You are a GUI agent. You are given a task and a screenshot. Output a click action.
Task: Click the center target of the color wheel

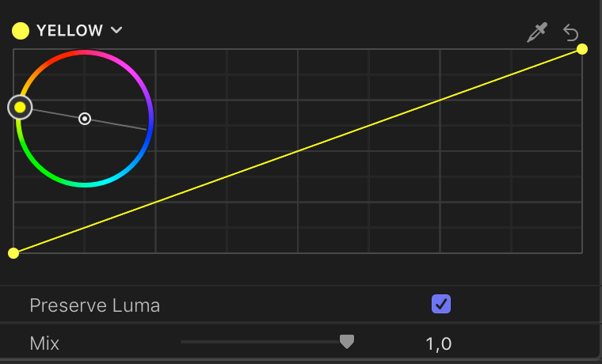pyautogui.click(x=85, y=119)
